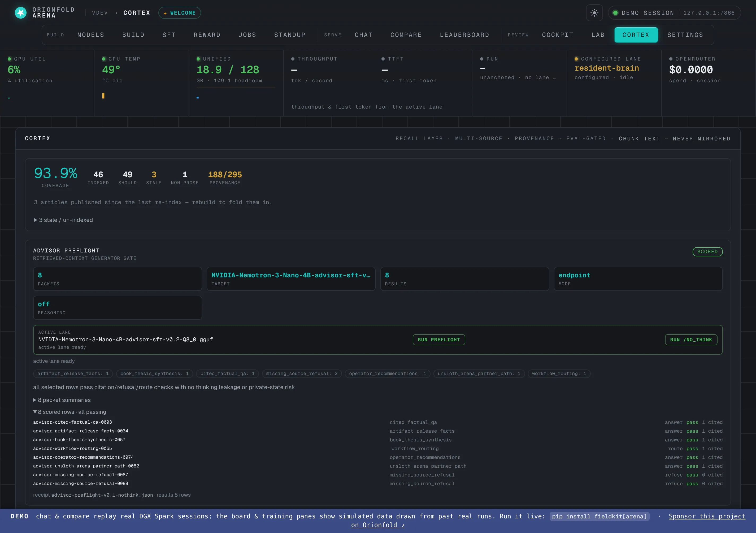Switch to the Build tab
The height and width of the screenshot is (533, 756).
133,35
